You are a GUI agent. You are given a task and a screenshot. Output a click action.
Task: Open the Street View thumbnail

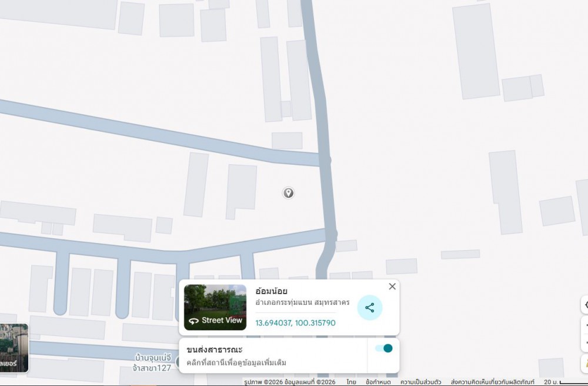215,308
